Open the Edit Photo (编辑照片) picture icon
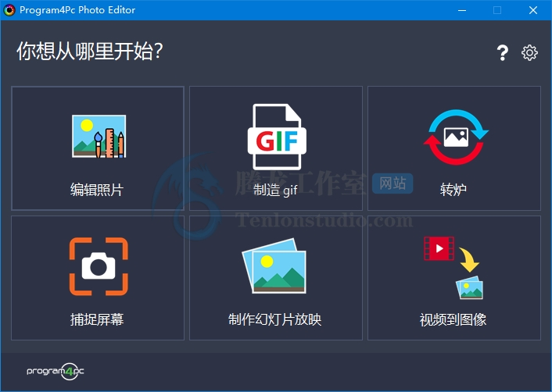Image resolution: width=552 pixels, height=392 pixels. coord(99,137)
